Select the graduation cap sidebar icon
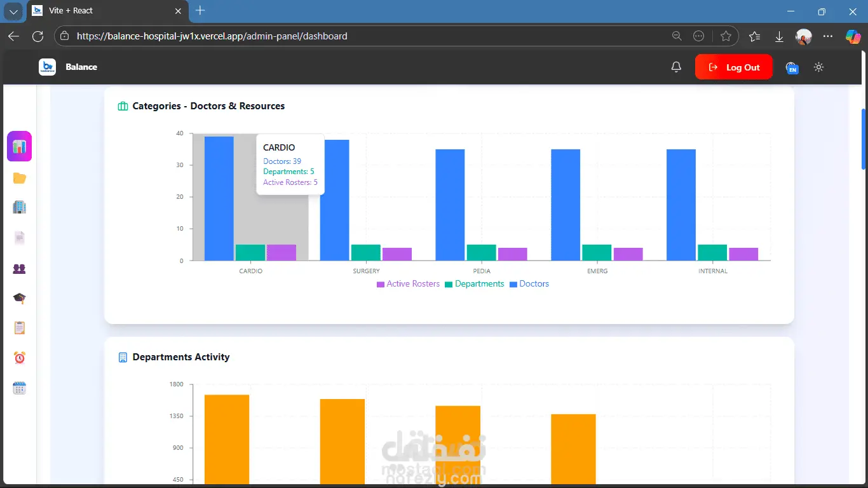The width and height of the screenshot is (868, 488). [x=19, y=298]
